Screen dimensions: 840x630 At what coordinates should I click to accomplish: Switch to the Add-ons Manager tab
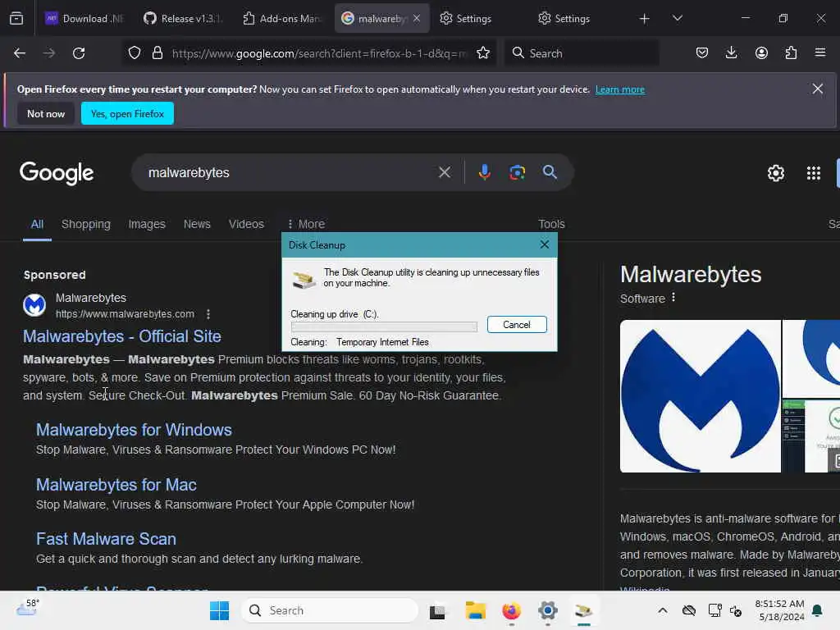click(282, 19)
